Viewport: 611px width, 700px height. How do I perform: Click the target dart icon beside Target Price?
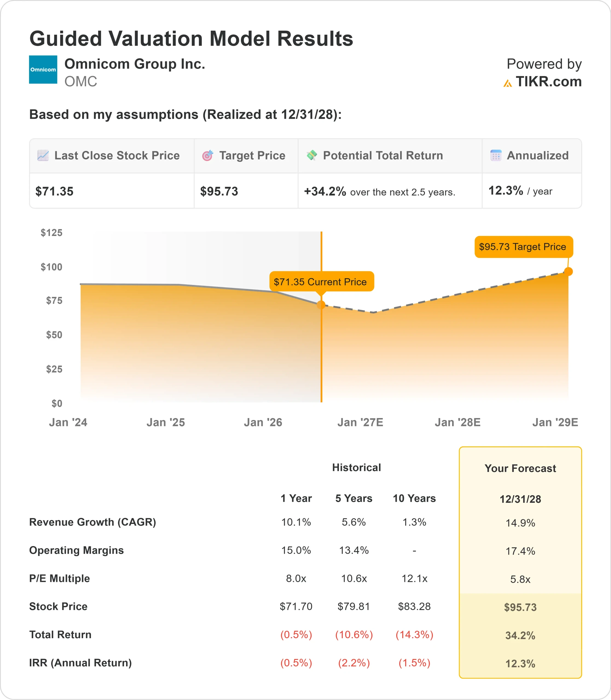tap(208, 155)
